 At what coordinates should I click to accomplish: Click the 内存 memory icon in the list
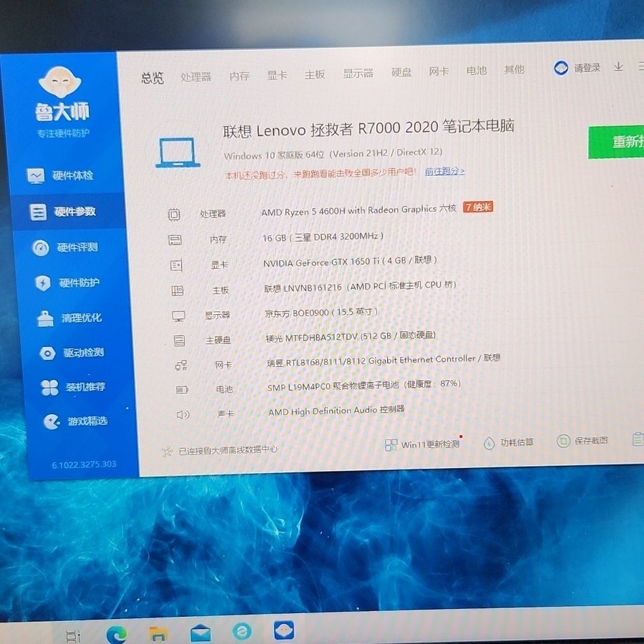pyautogui.click(x=175, y=240)
